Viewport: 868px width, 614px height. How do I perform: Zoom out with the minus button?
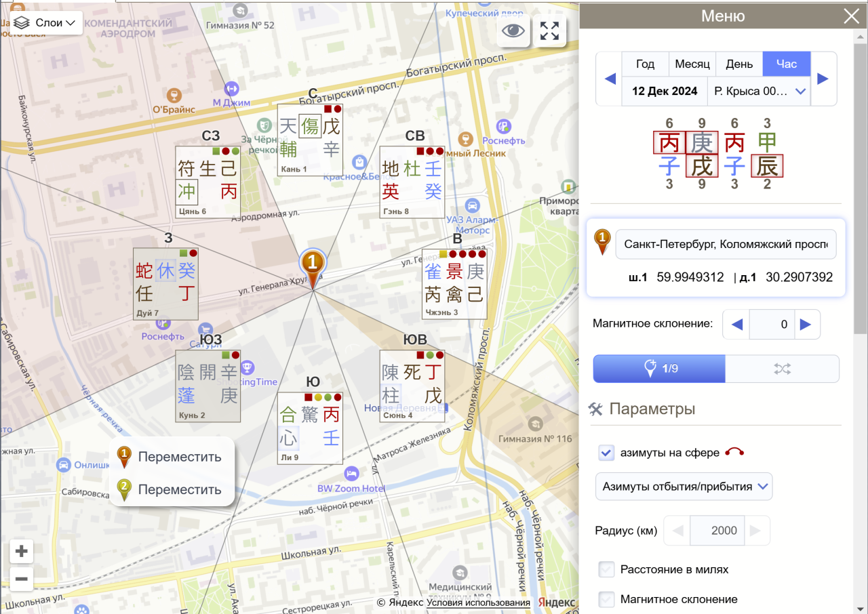(22, 579)
